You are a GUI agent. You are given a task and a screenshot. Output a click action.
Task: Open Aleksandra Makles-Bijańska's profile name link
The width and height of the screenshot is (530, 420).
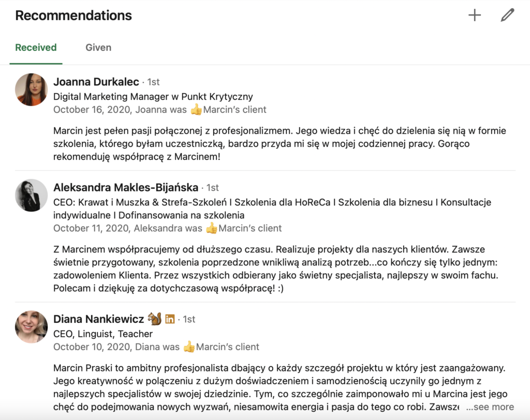coord(126,187)
